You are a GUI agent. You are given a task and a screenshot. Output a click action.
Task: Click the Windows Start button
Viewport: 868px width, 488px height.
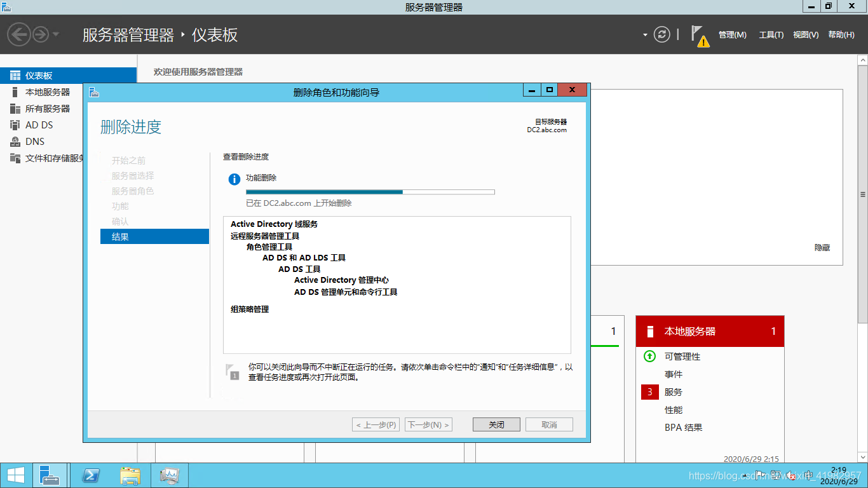tap(15, 475)
